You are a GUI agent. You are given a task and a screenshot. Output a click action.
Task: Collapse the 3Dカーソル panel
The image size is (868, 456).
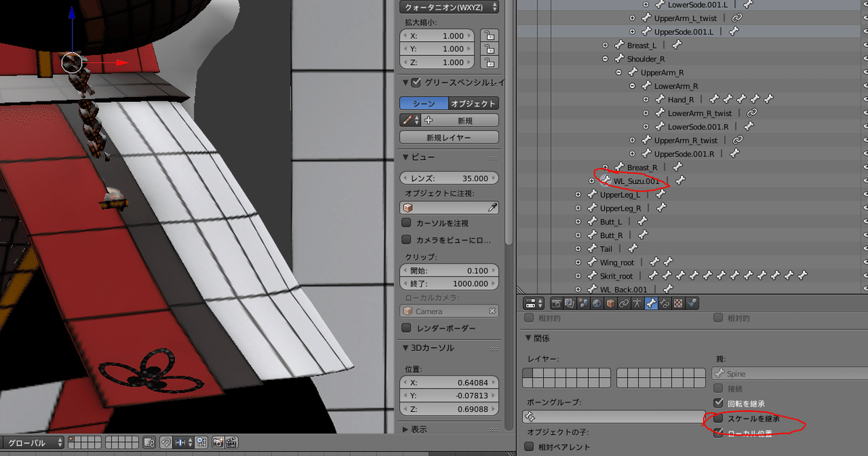coord(405,348)
